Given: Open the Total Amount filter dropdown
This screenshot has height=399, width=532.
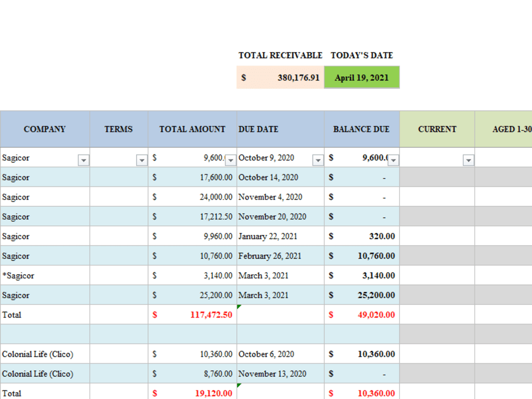Looking at the screenshot, I should click(x=230, y=160).
